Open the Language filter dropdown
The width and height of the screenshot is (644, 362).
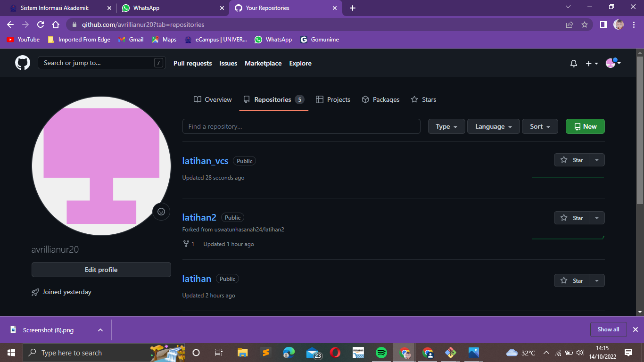point(493,126)
